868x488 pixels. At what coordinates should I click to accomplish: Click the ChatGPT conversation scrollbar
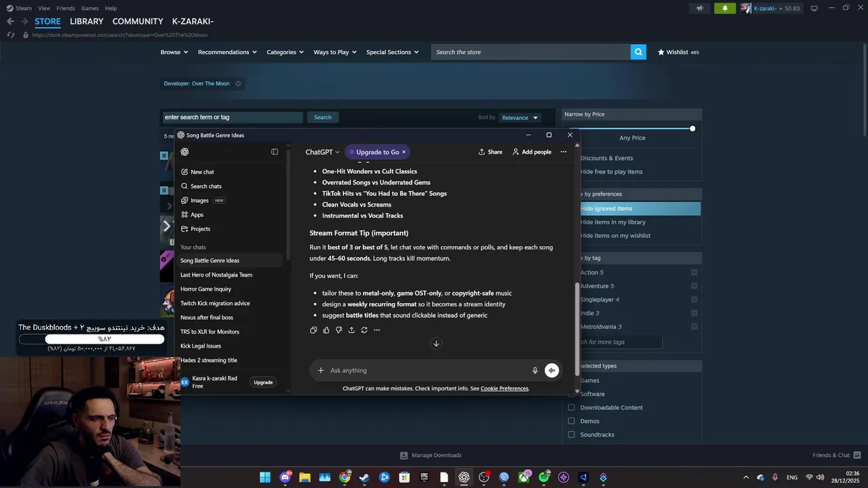[x=578, y=328]
